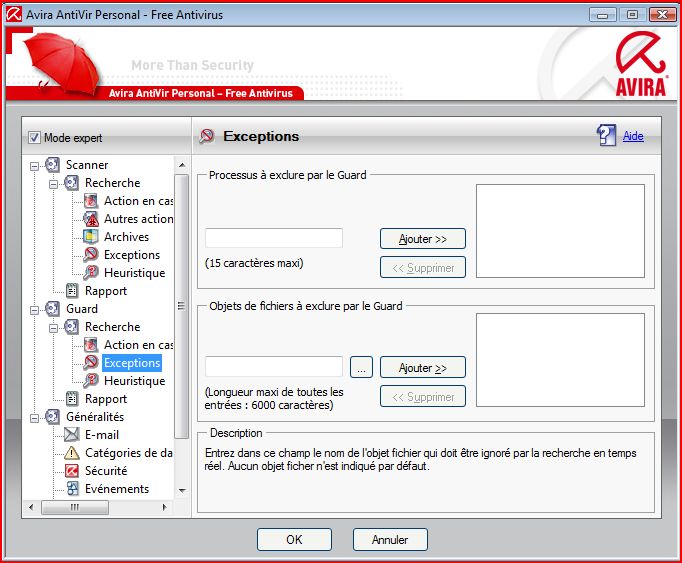
Task: Click Supprimer for excluded processes
Action: coord(423,268)
